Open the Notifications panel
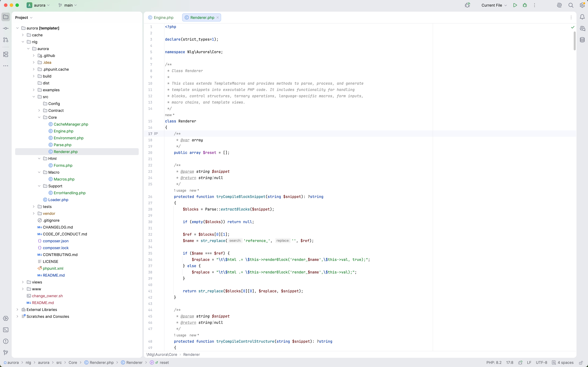This screenshot has height=367, width=588. click(582, 17)
